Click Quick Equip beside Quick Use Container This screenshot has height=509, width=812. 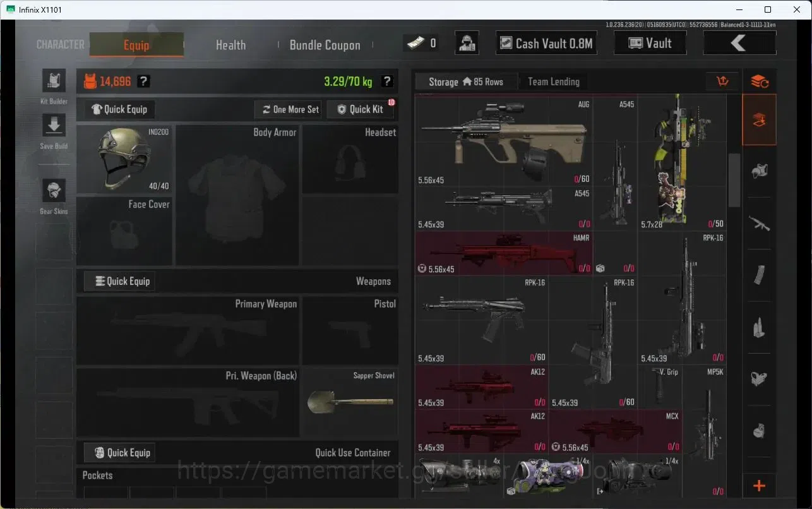pyautogui.click(x=119, y=452)
